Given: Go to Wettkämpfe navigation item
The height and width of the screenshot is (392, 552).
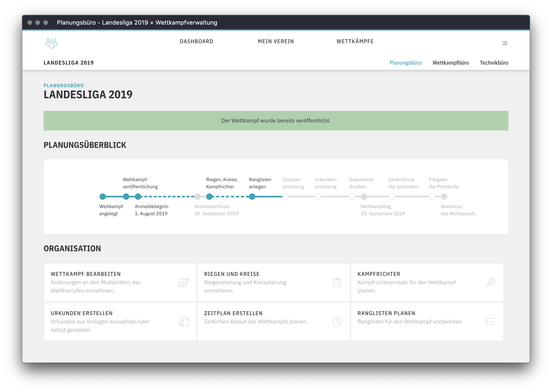Looking at the screenshot, I should (355, 41).
